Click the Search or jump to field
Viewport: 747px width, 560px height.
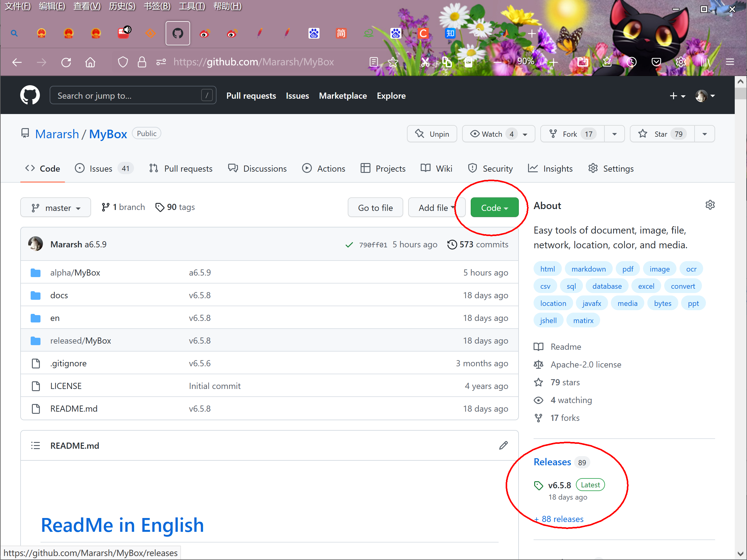[x=128, y=96]
